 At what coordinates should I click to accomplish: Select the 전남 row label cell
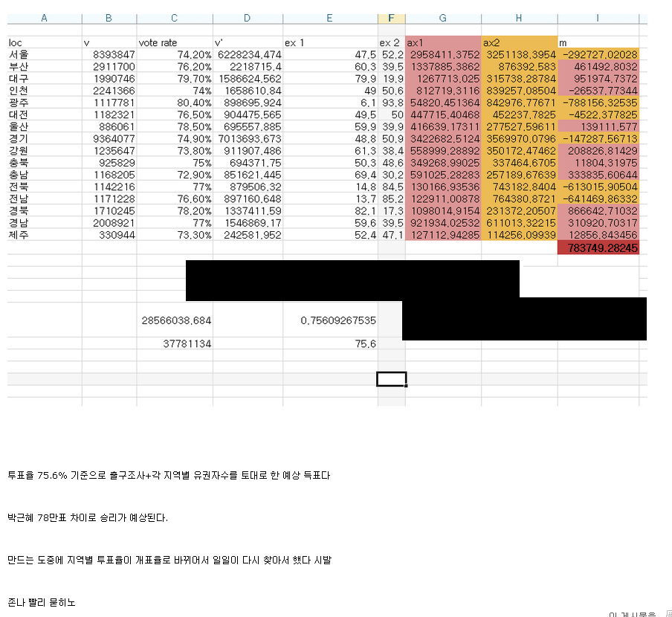[x=45, y=198]
